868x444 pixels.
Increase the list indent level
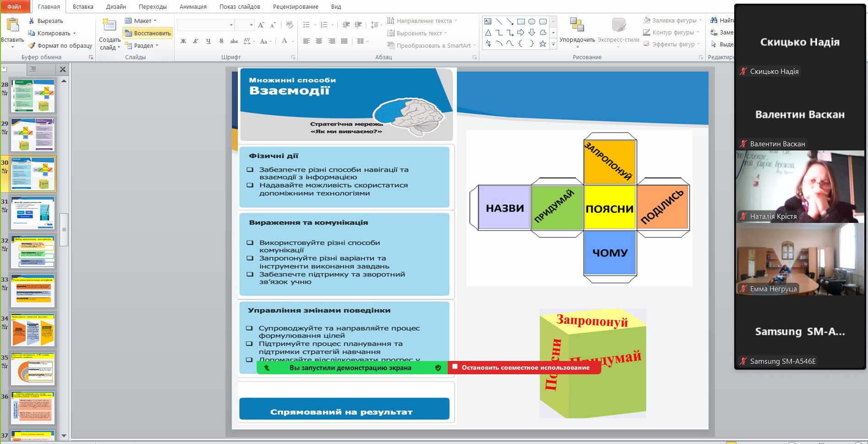[x=358, y=25]
